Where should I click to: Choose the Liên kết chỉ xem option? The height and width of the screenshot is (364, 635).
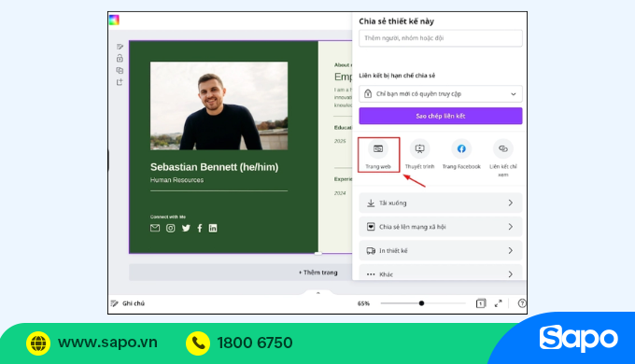pyautogui.click(x=503, y=159)
